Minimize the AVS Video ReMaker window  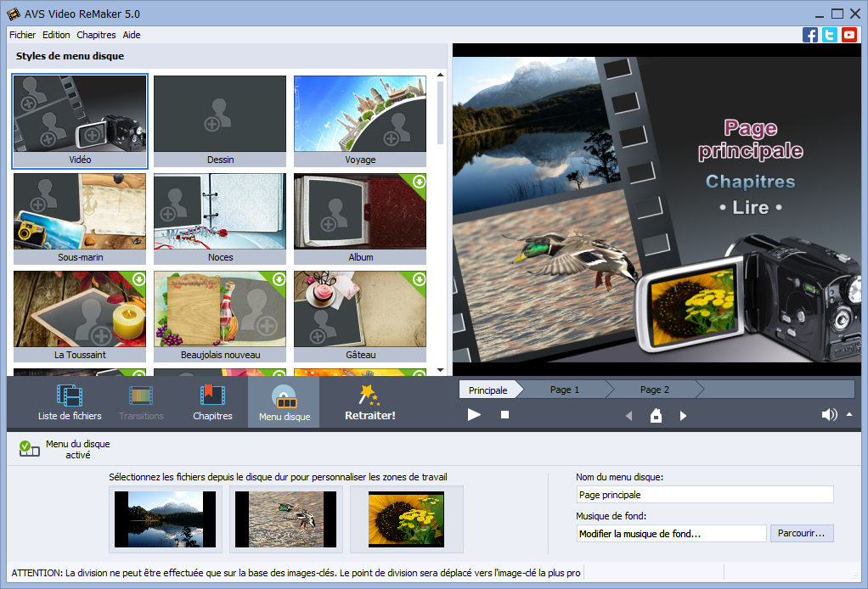click(x=820, y=15)
